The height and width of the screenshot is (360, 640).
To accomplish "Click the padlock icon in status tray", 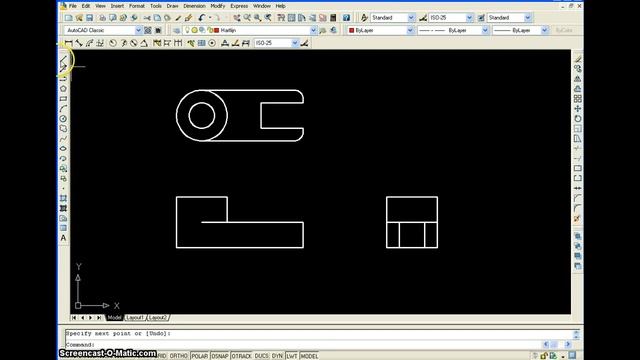I will [544, 356].
